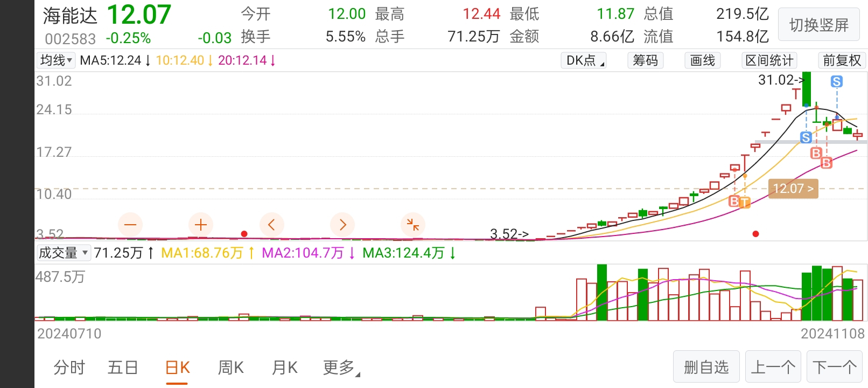Expand the DK点 options
The height and width of the screenshot is (388, 868).
(x=584, y=60)
